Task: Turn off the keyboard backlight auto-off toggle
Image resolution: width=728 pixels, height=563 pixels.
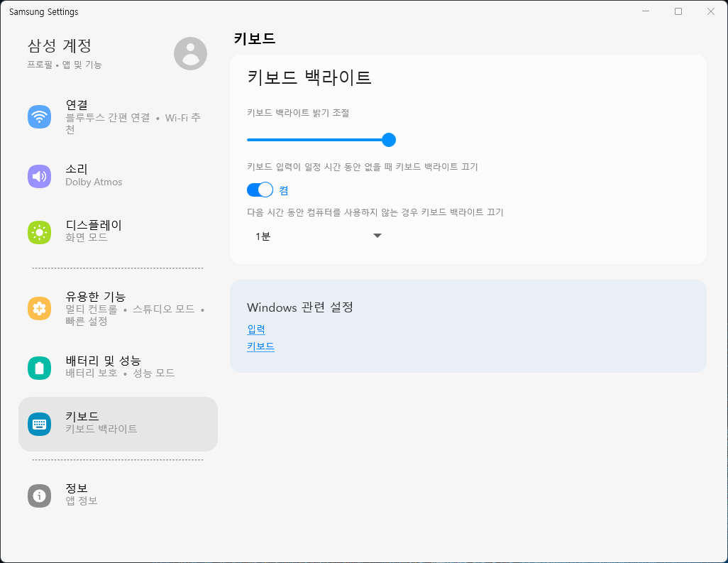Action: (x=260, y=190)
